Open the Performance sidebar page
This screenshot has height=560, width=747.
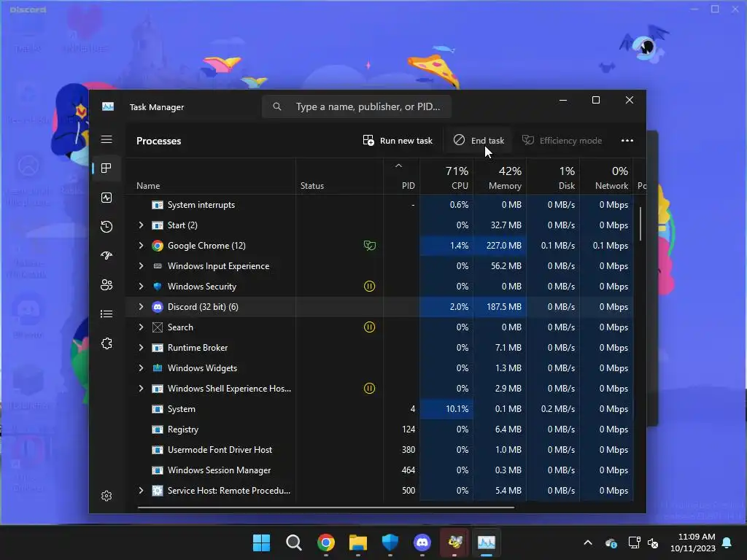107,198
